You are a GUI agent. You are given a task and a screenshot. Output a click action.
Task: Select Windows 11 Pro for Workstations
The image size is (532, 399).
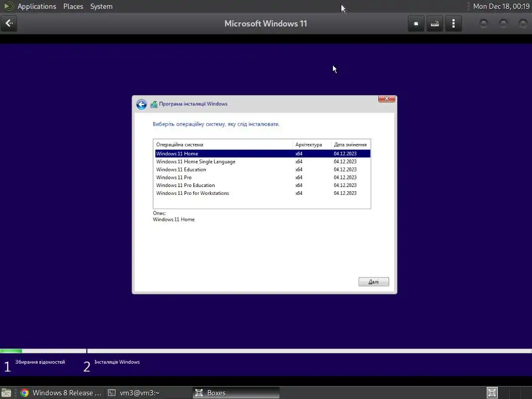coord(262,193)
